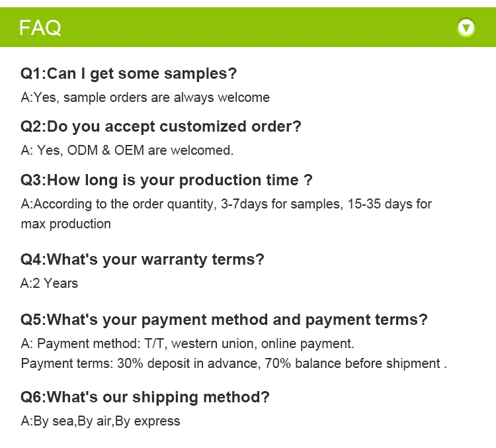The height and width of the screenshot is (448, 496).
Task: Click the 'By sea,By air,By express' answer
Action: (x=101, y=422)
